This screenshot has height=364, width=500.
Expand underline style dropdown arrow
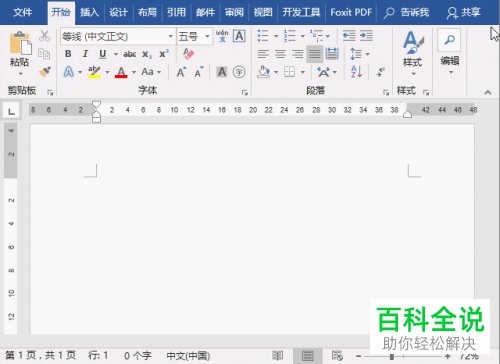click(116, 54)
